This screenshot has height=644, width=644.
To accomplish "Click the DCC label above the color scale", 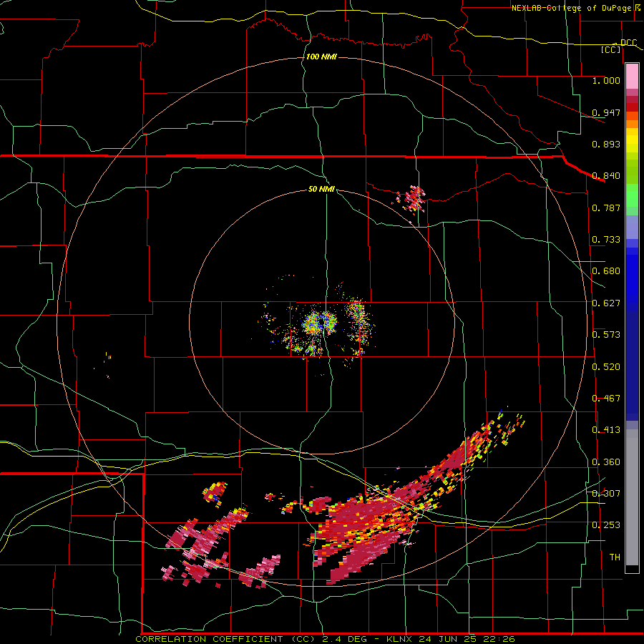I will pos(628,42).
